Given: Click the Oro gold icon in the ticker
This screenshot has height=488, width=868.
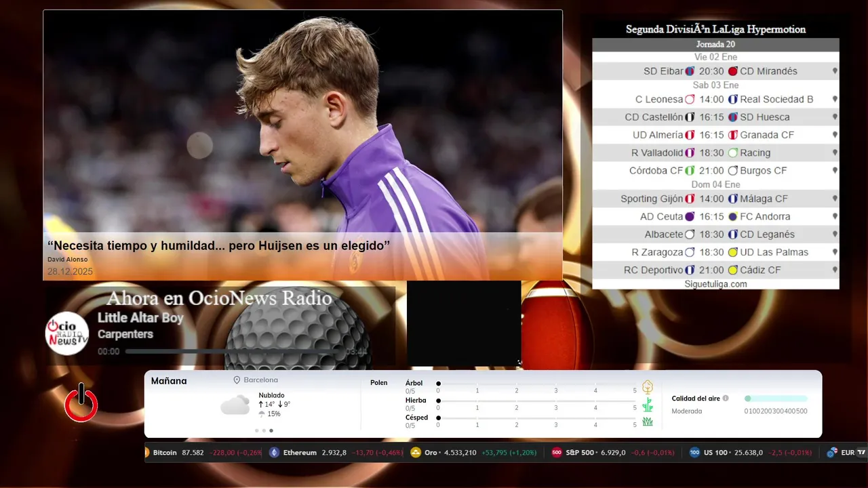Looking at the screenshot, I should pyautogui.click(x=416, y=452).
